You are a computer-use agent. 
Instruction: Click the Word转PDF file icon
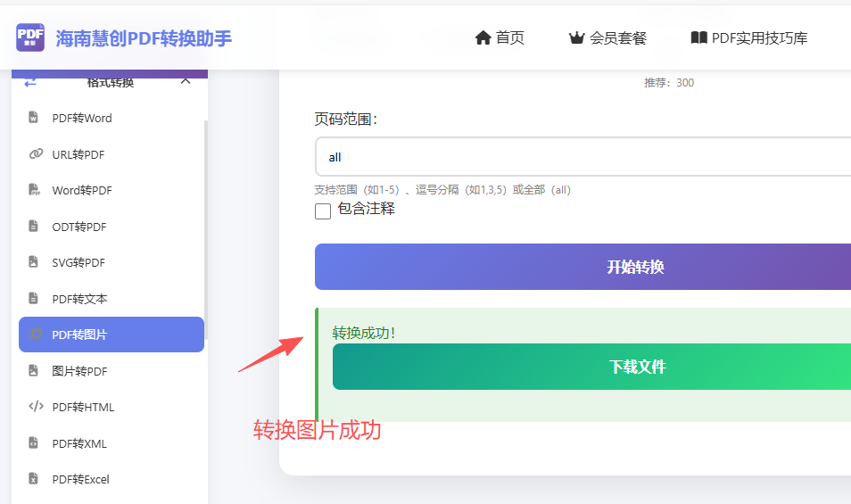(34, 189)
